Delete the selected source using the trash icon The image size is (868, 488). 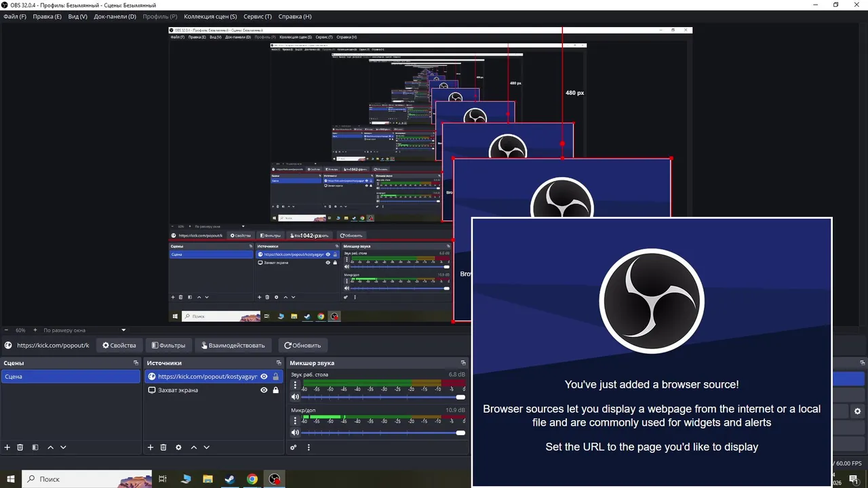(x=163, y=447)
